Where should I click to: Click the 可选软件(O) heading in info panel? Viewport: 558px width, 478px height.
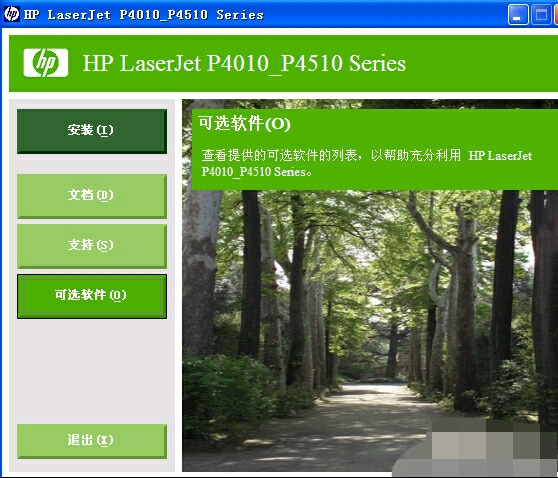point(244,124)
